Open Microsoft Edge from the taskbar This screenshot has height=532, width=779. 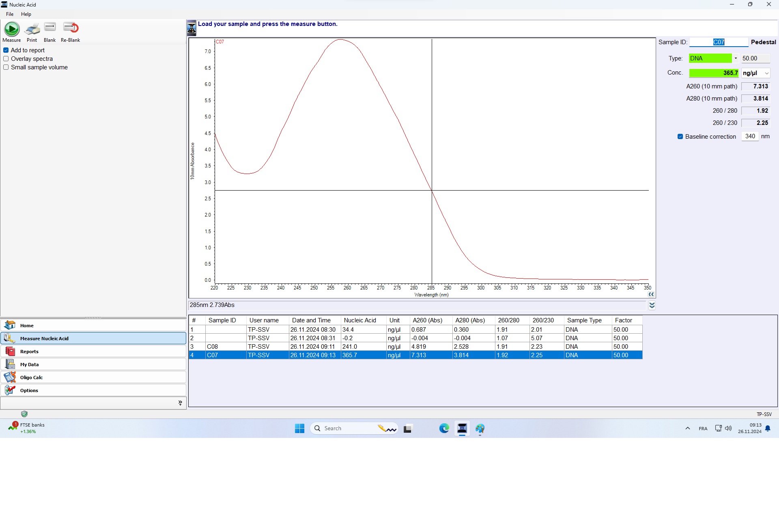pos(444,429)
